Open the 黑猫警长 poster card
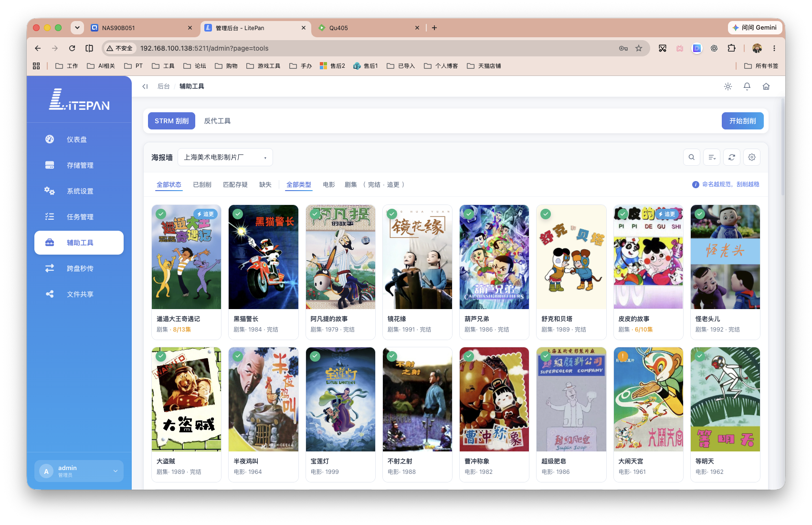Viewport: 812px width, 525px height. click(x=264, y=272)
